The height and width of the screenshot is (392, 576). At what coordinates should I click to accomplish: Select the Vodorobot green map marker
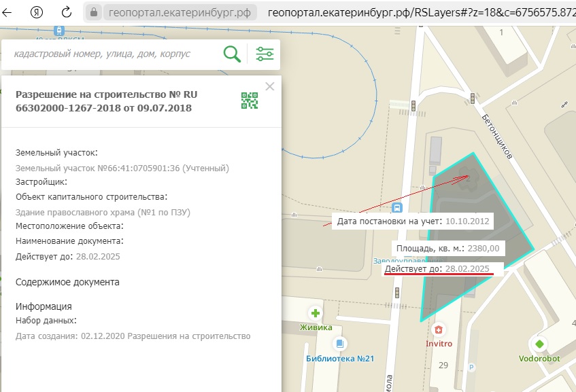click(x=539, y=344)
